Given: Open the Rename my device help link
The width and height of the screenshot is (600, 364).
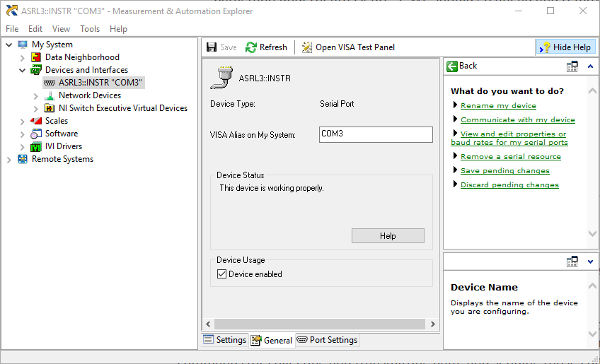Looking at the screenshot, I should click(x=498, y=106).
